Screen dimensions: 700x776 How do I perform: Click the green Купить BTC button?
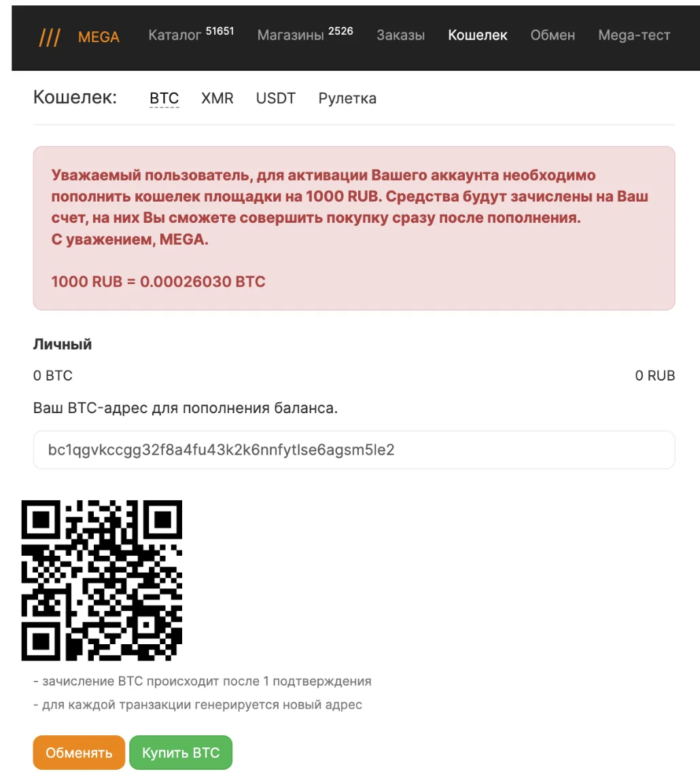[181, 753]
